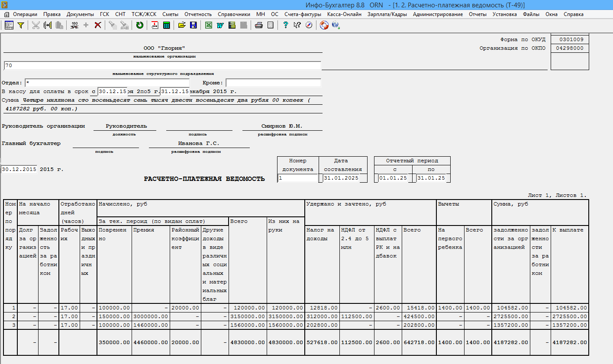
Task: Click row 1 Повременно value 100000.00
Action: [114, 308]
